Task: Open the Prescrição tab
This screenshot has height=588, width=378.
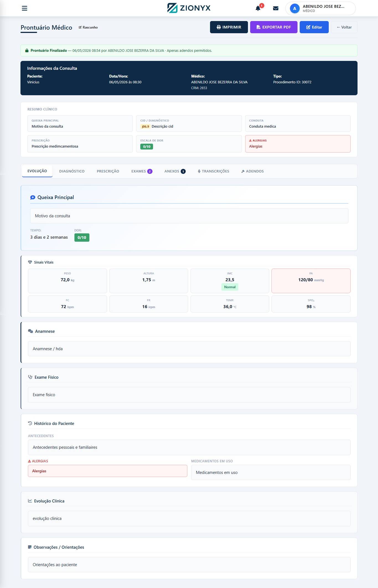Action: point(108,171)
